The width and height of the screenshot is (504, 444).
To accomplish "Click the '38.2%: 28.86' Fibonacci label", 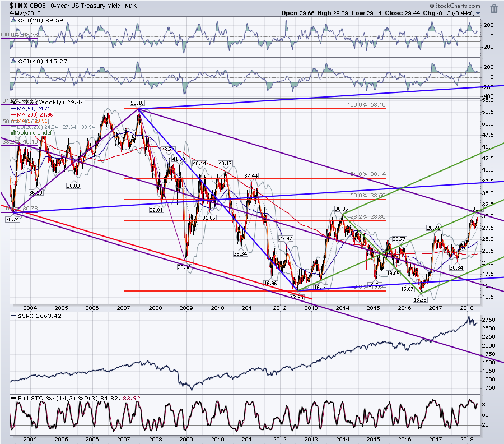I will [x=368, y=217].
